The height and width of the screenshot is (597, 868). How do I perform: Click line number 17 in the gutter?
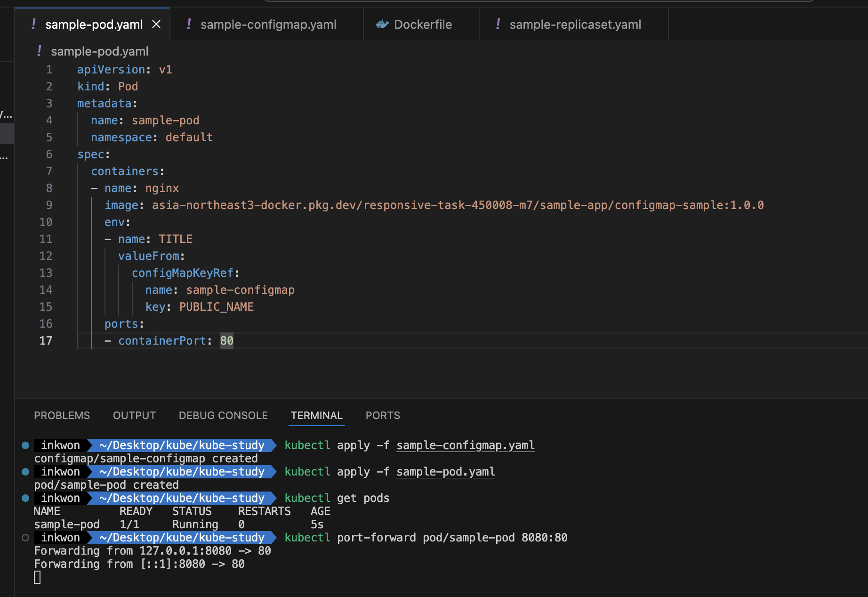pos(46,341)
